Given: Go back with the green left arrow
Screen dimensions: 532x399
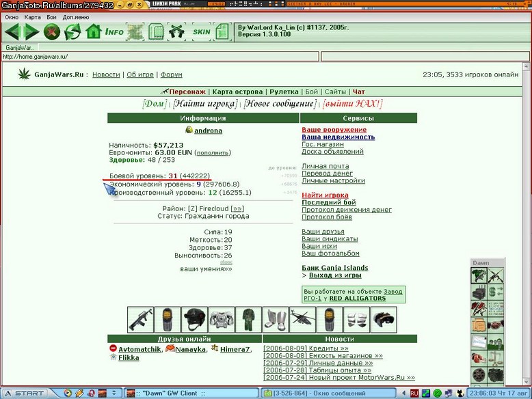Looking at the screenshot, I should (x=12, y=32).
